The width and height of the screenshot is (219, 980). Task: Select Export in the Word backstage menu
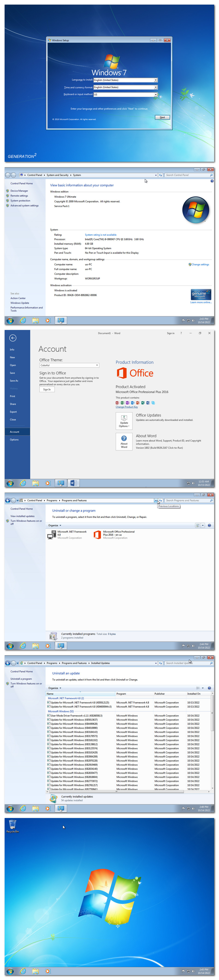[x=13, y=412]
